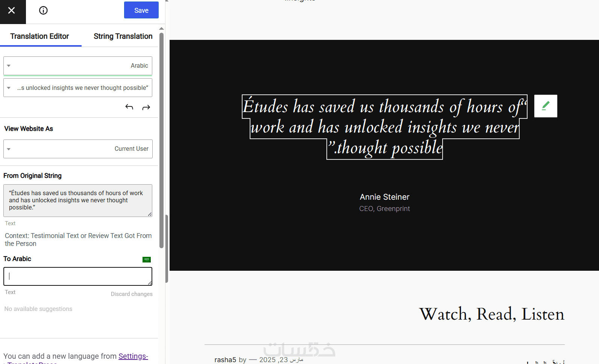The width and height of the screenshot is (599, 364).
Task: Click the sidebar vertical scrollbar thumb
Action: point(161,140)
